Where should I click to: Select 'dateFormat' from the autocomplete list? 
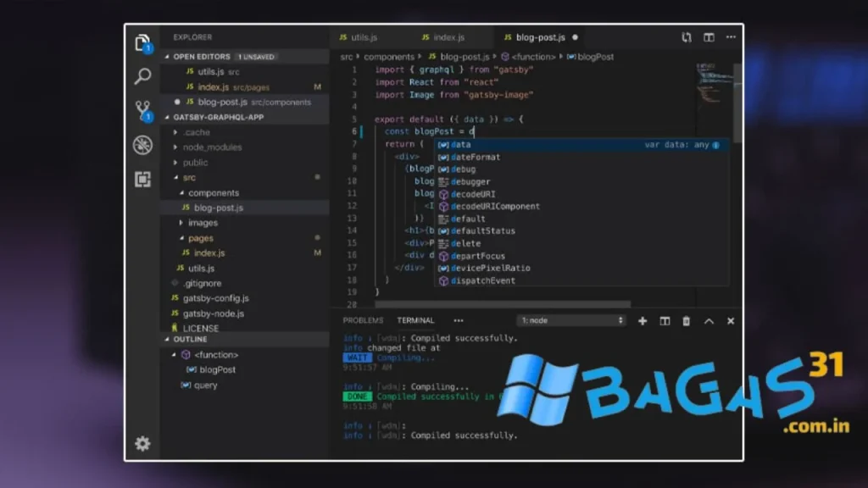tap(476, 157)
